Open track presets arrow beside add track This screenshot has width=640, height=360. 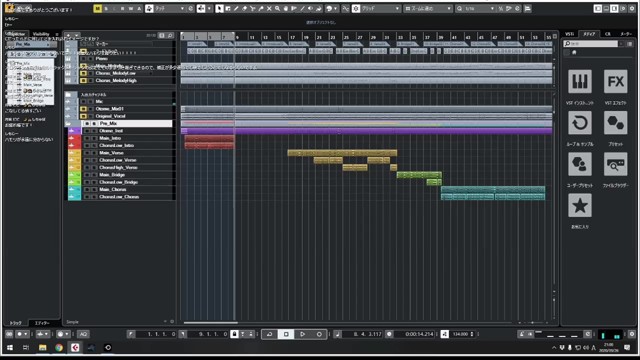(x=77, y=36)
